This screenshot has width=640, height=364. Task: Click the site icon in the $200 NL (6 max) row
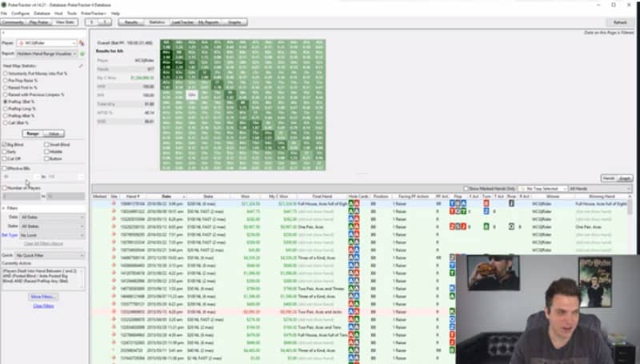pyautogui.click(x=114, y=204)
